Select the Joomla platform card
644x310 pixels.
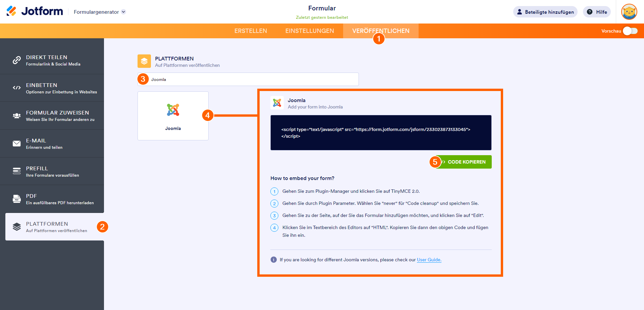tap(173, 116)
